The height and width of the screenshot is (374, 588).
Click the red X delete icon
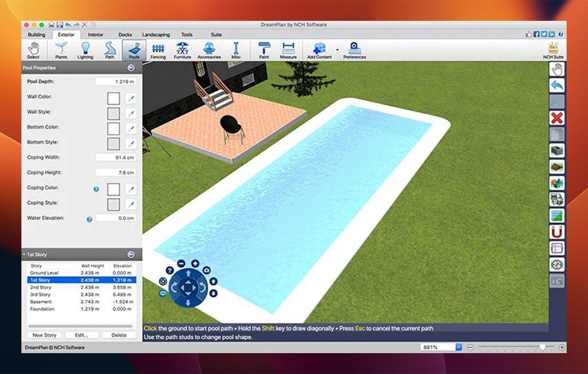point(557,118)
